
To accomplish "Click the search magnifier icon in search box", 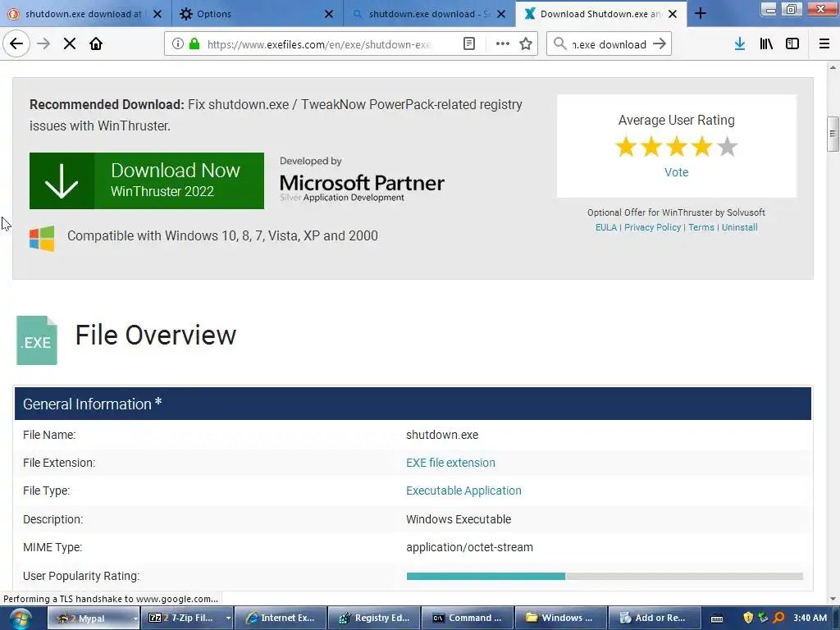I will [559, 44].
